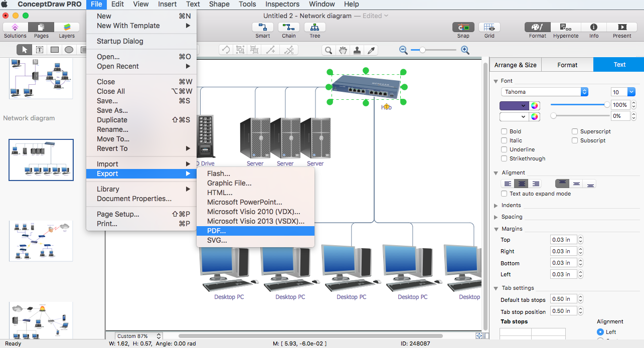Open the Inspectors menu
The height and width of the screenshot is (348, 644).
pyautogui.click(x=282, y=4)
